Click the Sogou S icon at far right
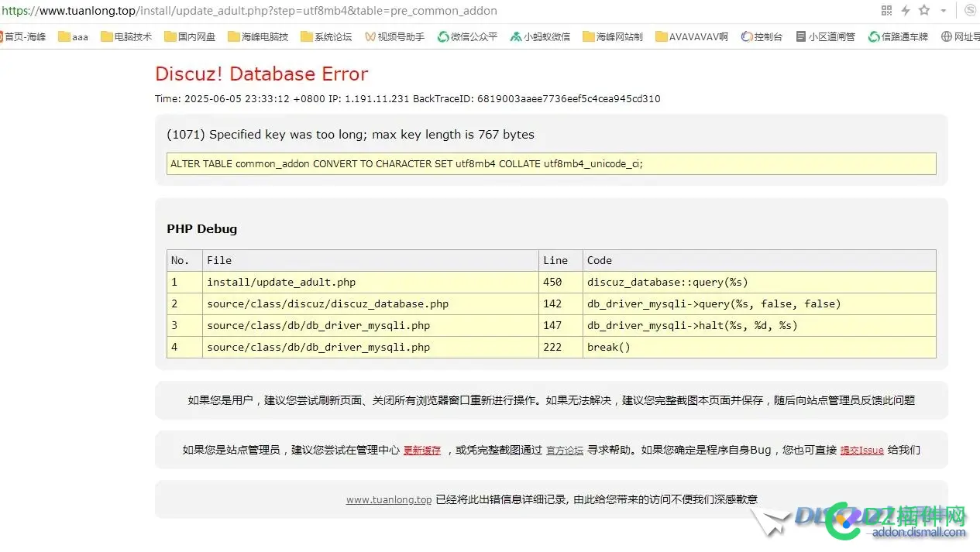This screenshot has height=552, width=980. 970,11
